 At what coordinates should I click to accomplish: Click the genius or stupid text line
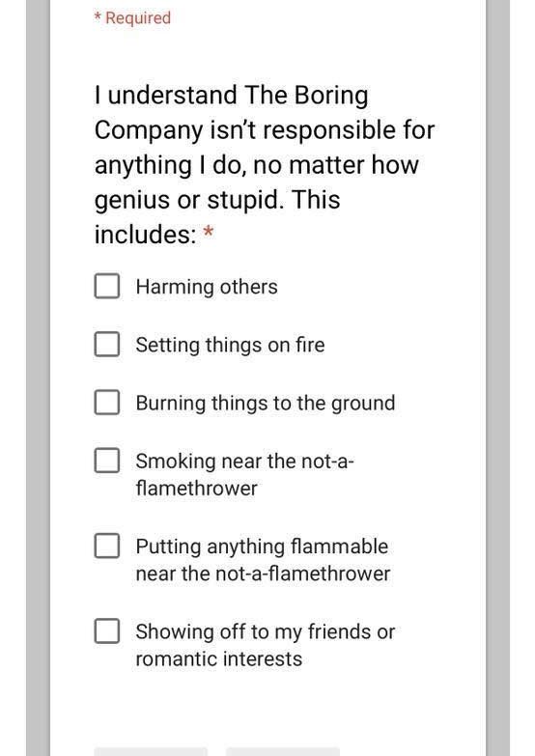[x=217, y=200]
